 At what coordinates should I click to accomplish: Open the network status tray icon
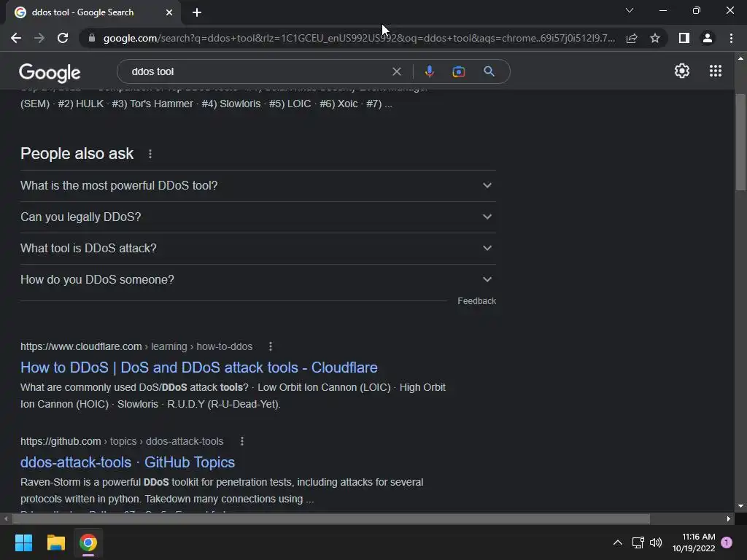pos(638,542)
